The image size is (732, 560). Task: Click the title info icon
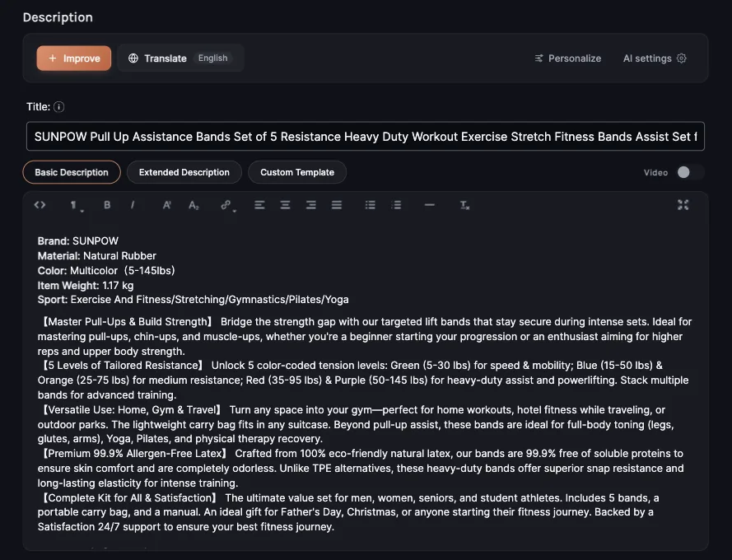coord(58,107)
